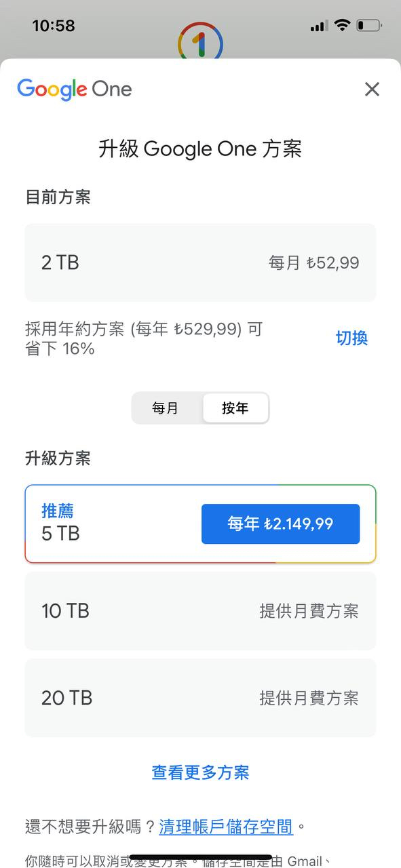Tap 提供月費方案 on the 20 TB row
401x868 pixels.
(309, 698)
